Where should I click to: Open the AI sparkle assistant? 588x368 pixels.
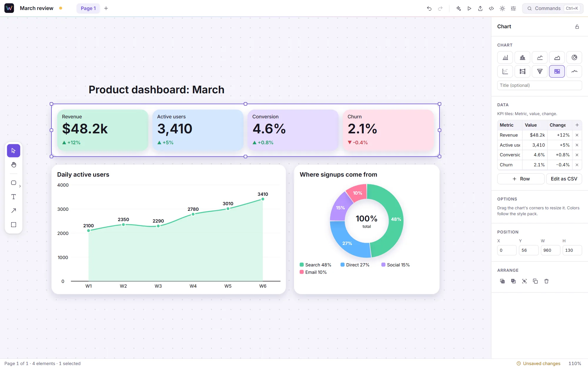point(458,9)
